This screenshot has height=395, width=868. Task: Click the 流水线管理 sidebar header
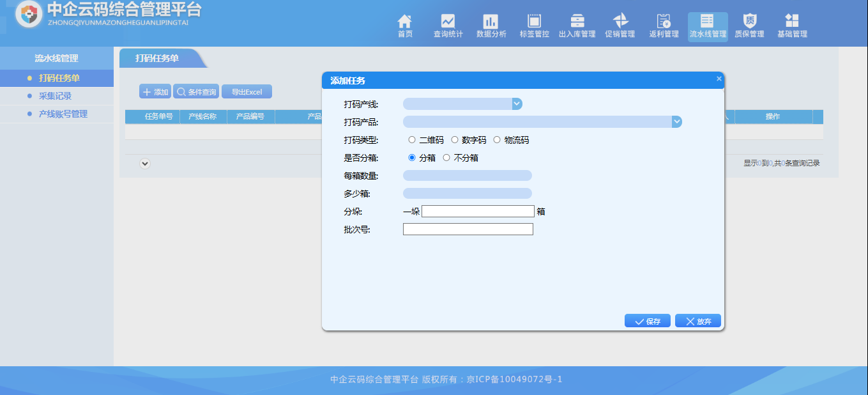click(56, 58)
